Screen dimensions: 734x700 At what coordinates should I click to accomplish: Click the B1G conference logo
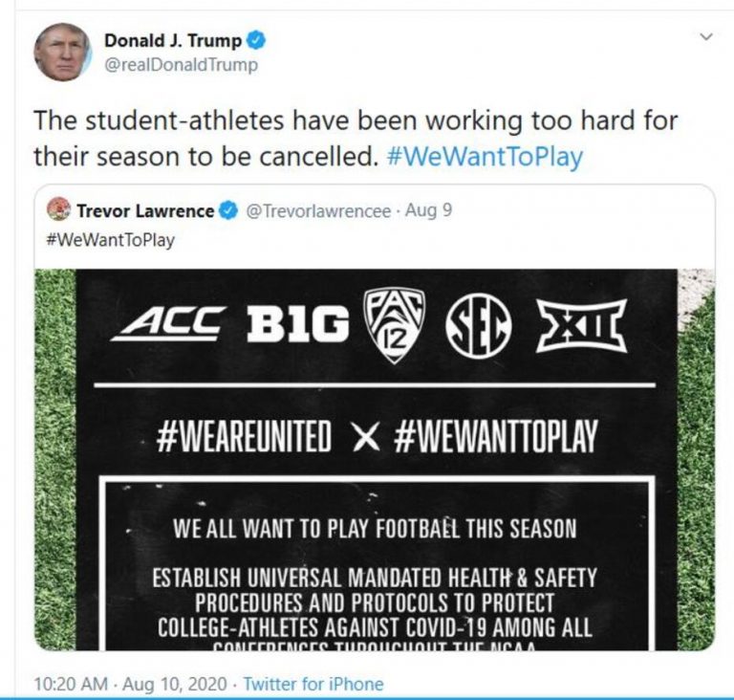pyautogui.click(x=297, y=325)
